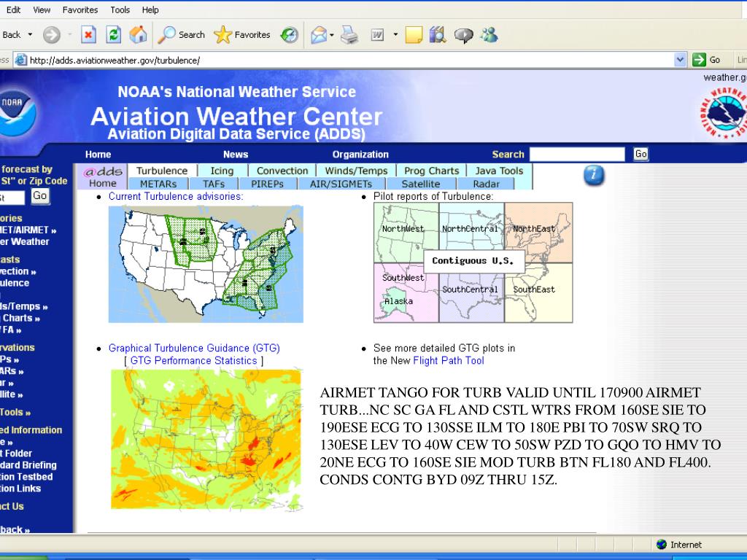Refresh the page with the Refresh icon
The image size is (747, 560).
tap(113, 35)
